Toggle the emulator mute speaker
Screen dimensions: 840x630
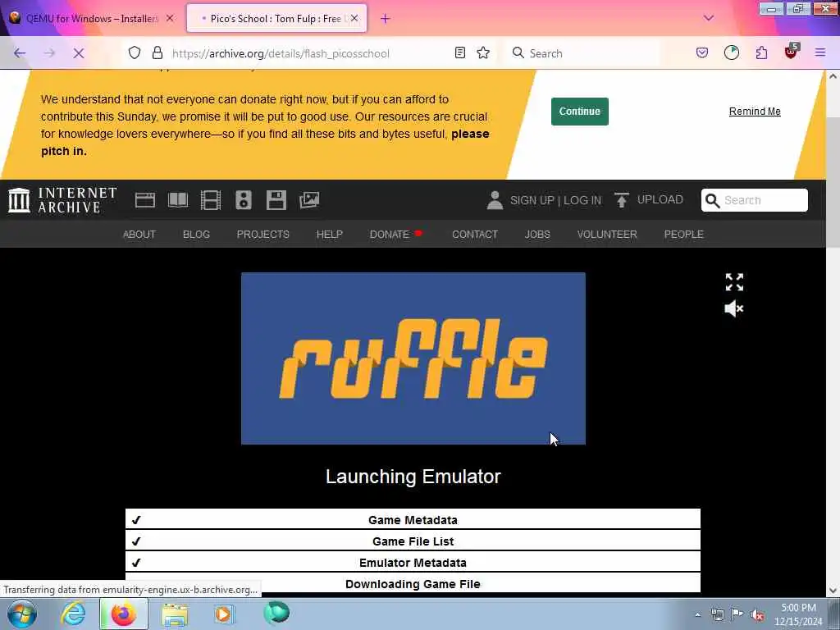pos(734,308)
